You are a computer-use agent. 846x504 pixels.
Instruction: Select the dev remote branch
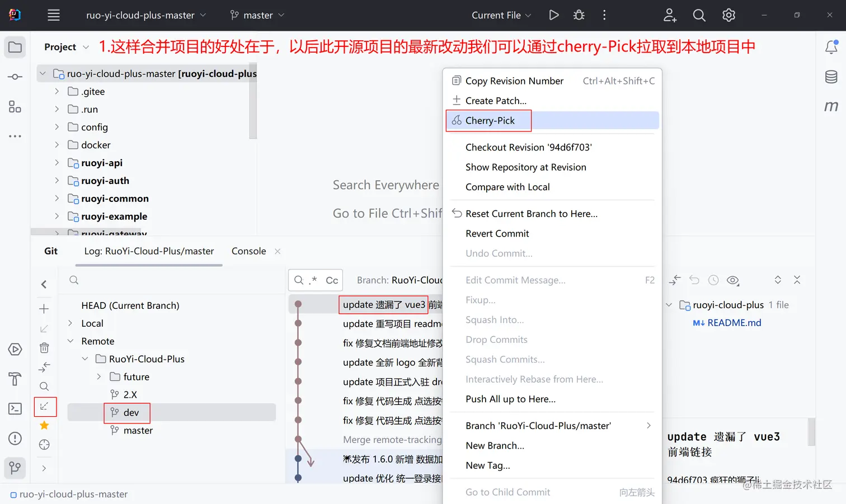point(172,412)
